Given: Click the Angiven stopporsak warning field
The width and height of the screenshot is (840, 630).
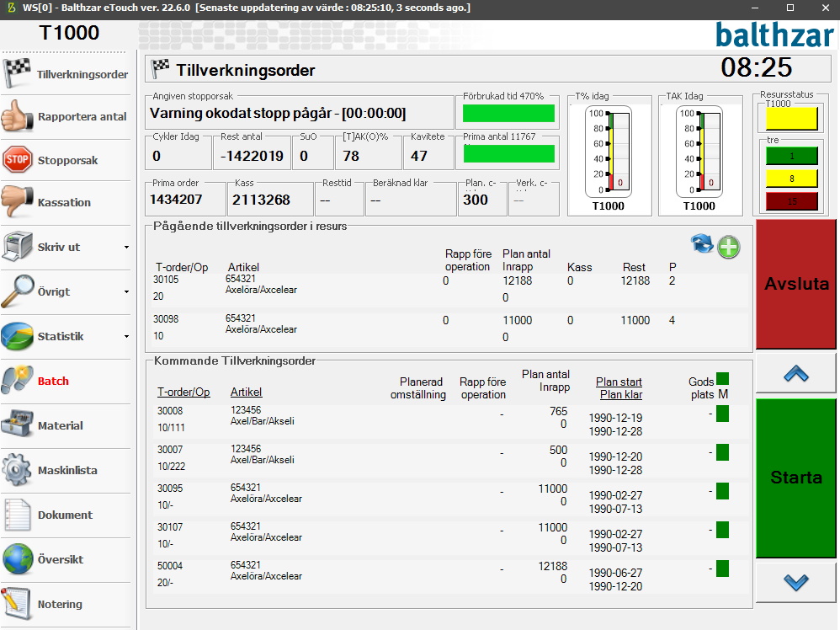Looking at the screenshot, I should click(x=300, y=114).
